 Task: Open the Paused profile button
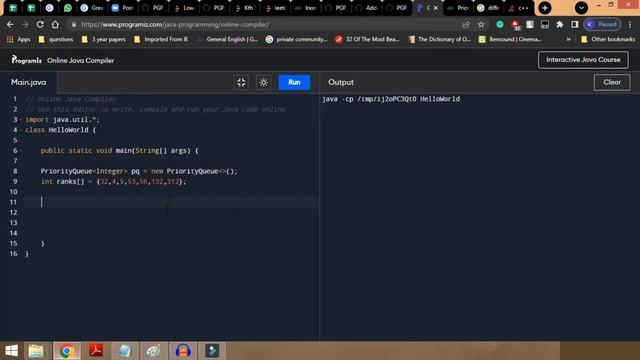602,24
